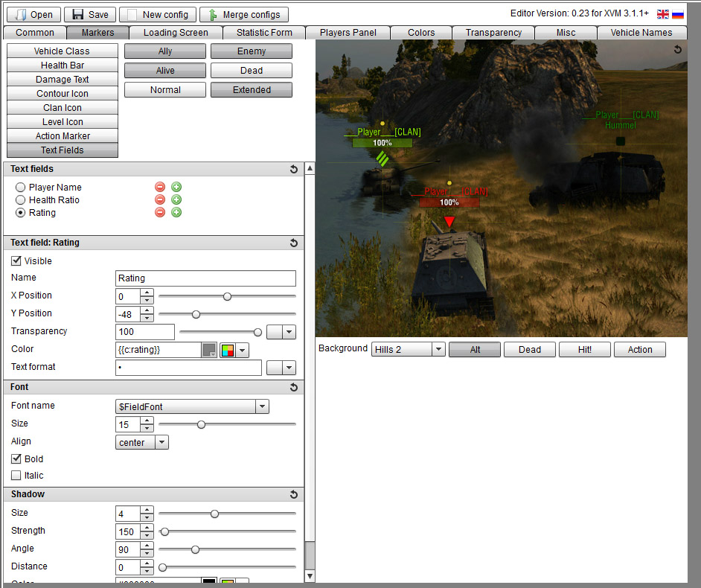Image resolution: width=701 pixels, height=588 pixels.
Task: Open the Common tab
Action: coord(35,33)
